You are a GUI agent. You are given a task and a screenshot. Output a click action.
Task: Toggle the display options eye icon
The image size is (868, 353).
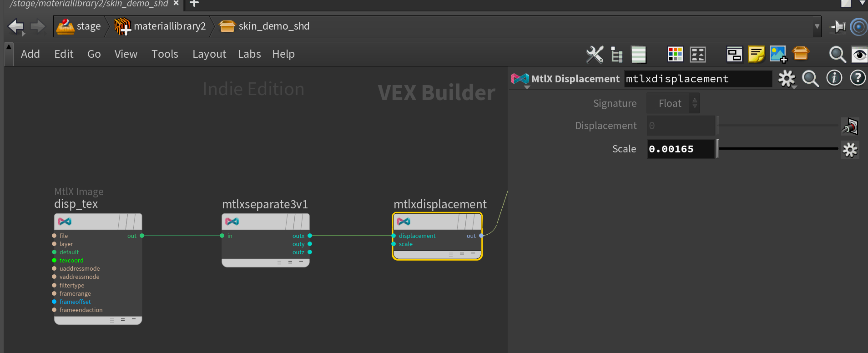point(859,55)
